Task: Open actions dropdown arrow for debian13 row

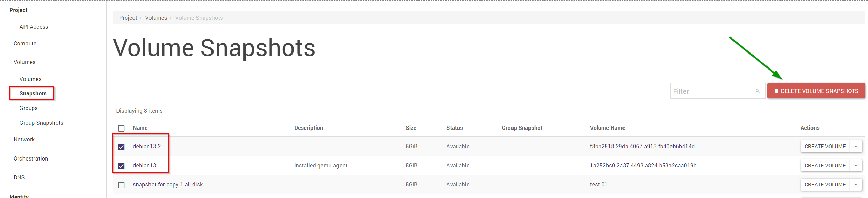Action: (x=856, y=166)
